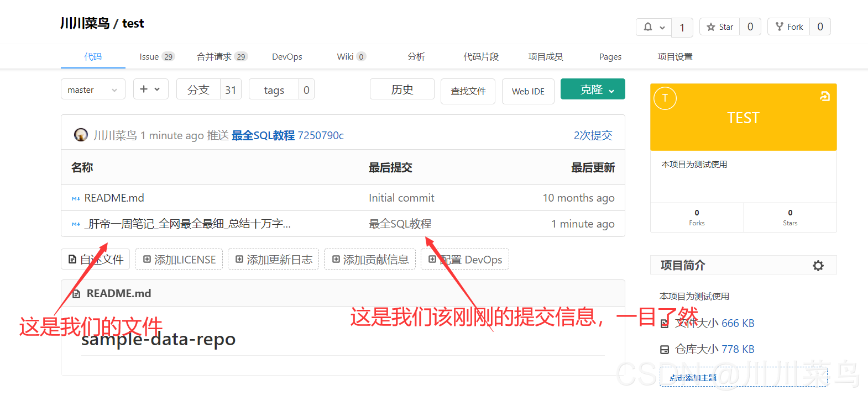Expand the master branch dropdown

pyautogui.click(x=93, y=89)
